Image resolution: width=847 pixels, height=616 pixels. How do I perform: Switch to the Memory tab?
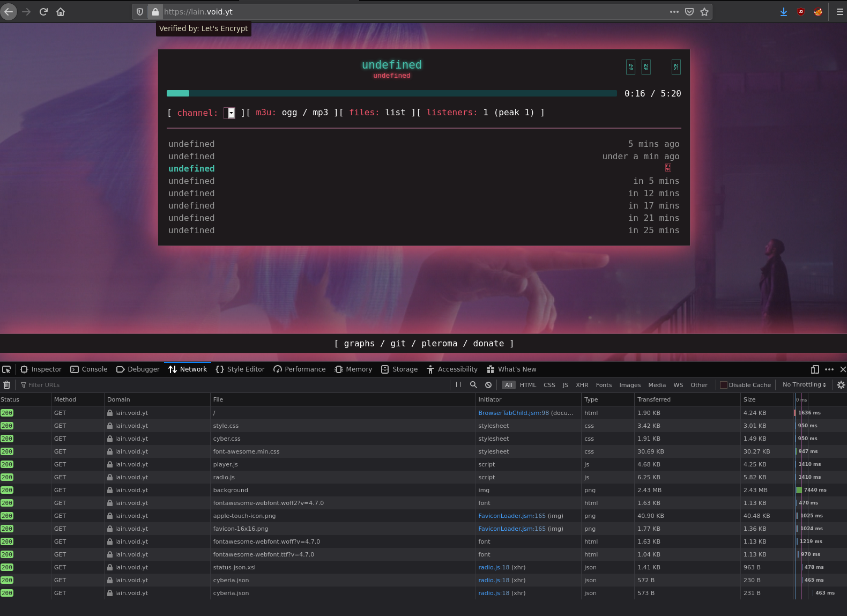coord(353,369)
